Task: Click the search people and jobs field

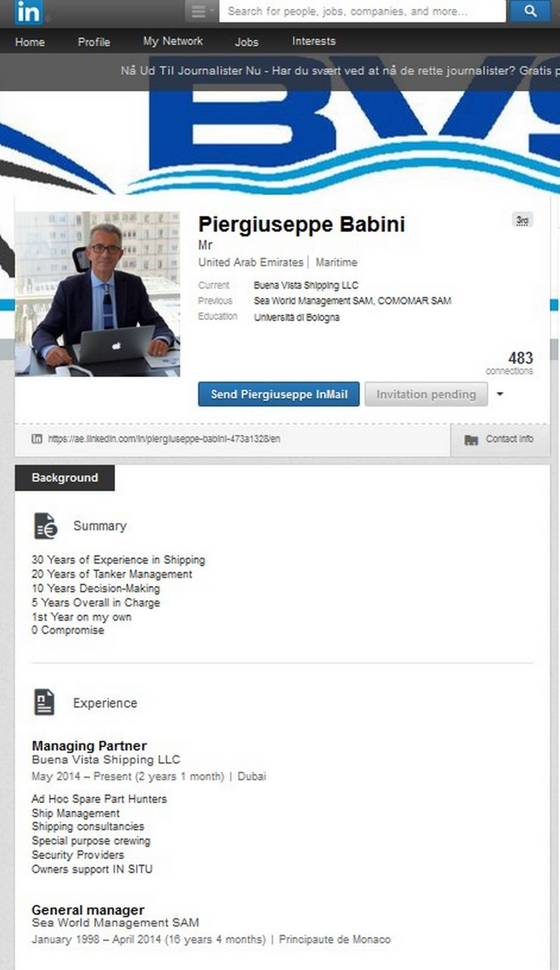Action: click(363, 11)
